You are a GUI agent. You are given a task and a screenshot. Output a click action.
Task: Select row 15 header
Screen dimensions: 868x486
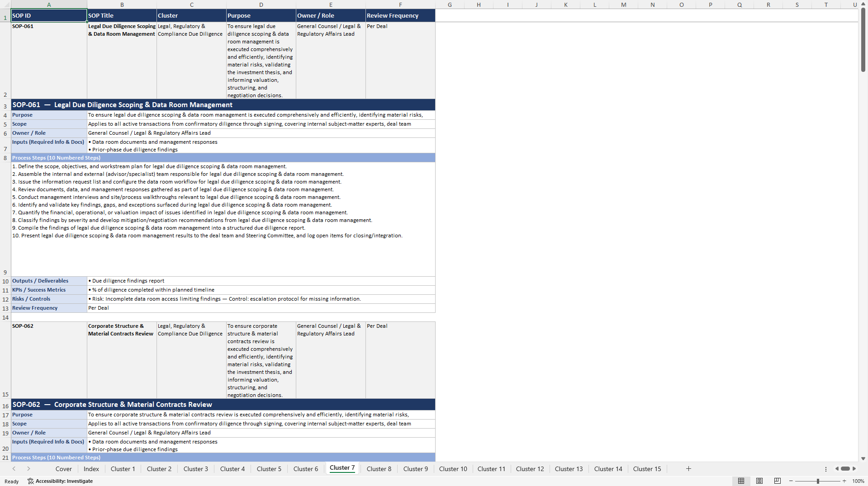[5, 360]
